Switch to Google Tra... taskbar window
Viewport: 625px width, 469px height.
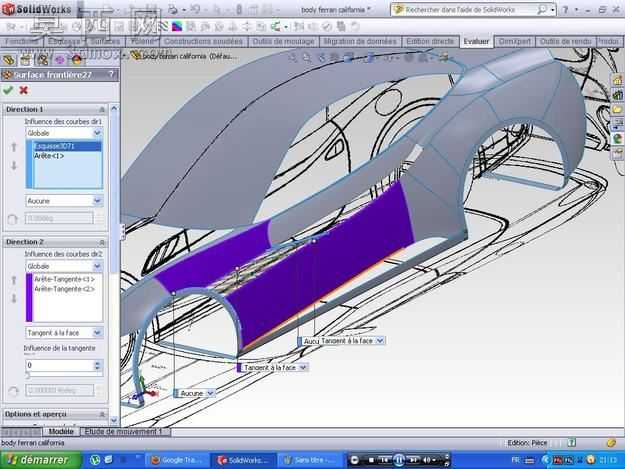[177, 460]
